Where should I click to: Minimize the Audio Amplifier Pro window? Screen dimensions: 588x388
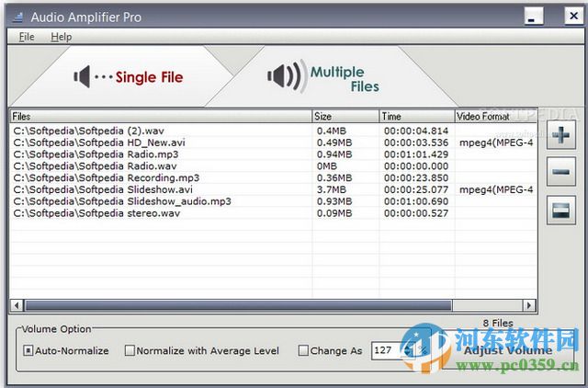534,16
